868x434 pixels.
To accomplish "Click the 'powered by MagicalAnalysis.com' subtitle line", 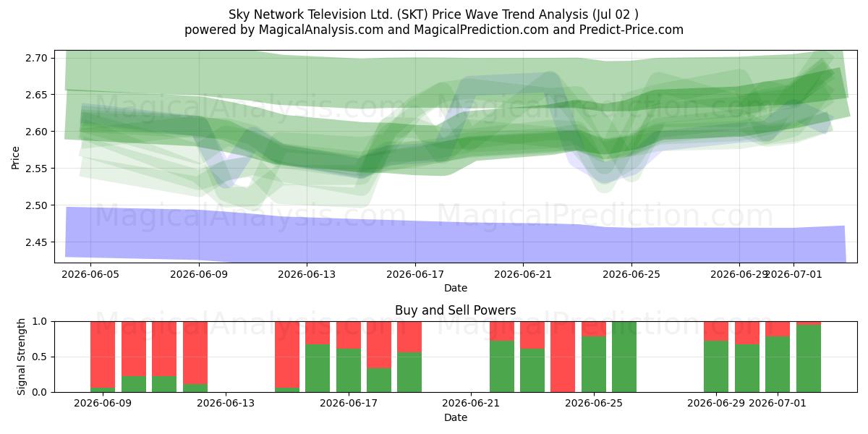I will tap(433, 30).
